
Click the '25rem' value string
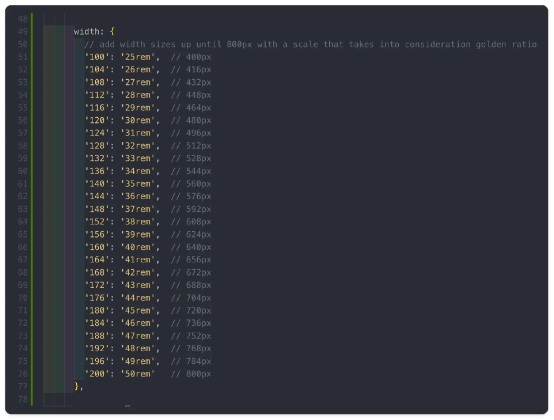(138, 57)
